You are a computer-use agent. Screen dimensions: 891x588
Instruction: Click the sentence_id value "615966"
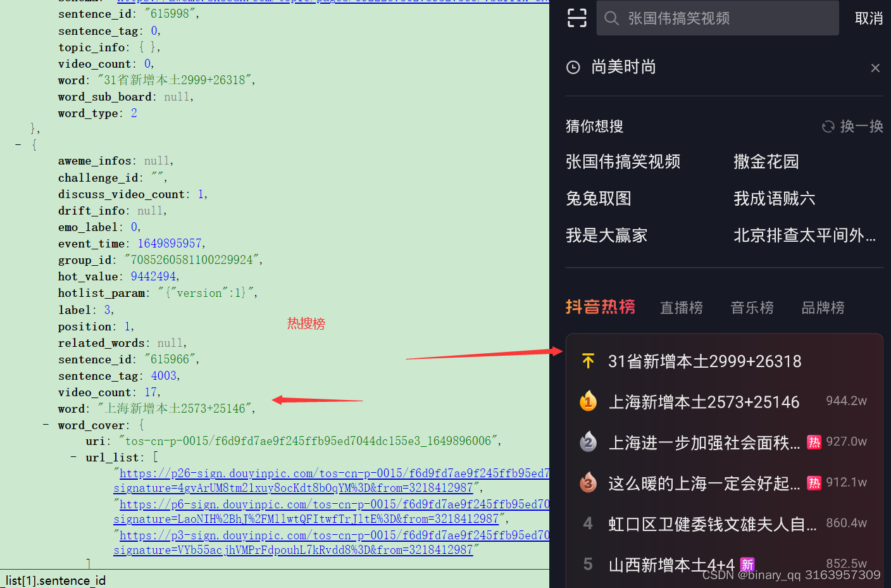pyautogui.click(x=170, y=360)
